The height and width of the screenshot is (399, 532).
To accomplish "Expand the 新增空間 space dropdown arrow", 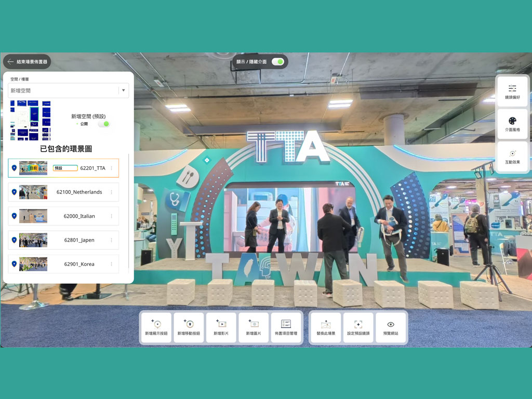I will coord(124,90).
